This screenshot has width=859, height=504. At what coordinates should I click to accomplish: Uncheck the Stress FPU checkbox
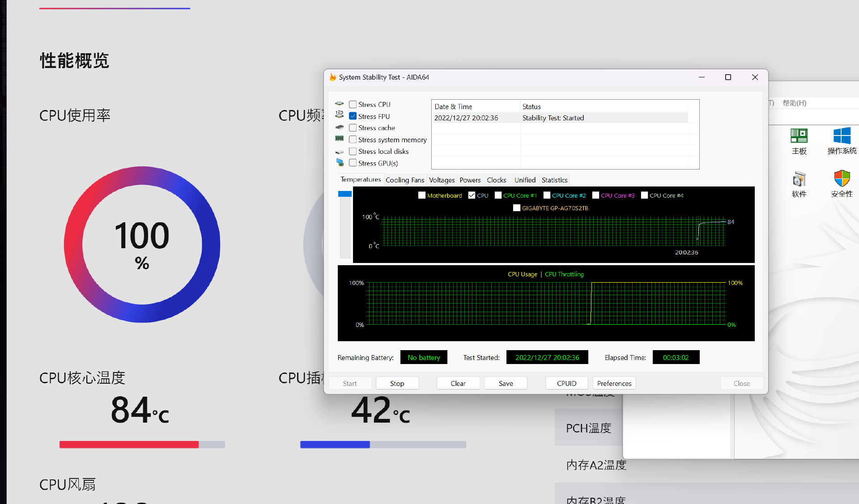coord(353,116)
